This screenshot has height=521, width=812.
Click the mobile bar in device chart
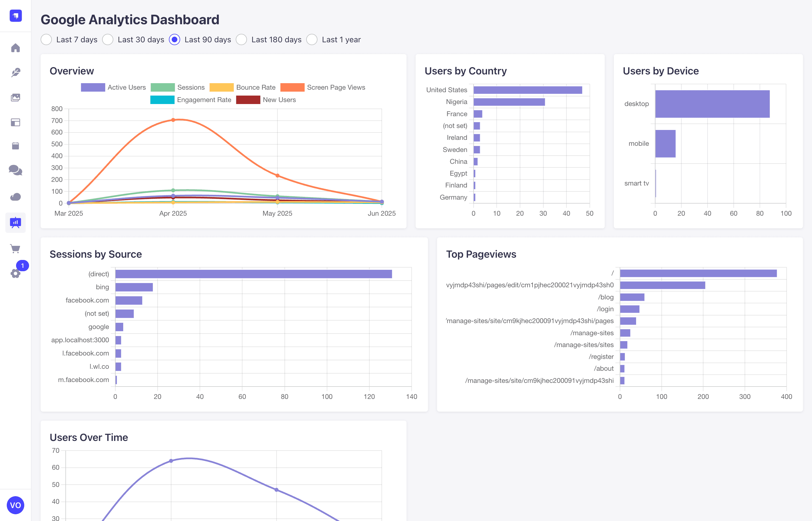(665, 144)
